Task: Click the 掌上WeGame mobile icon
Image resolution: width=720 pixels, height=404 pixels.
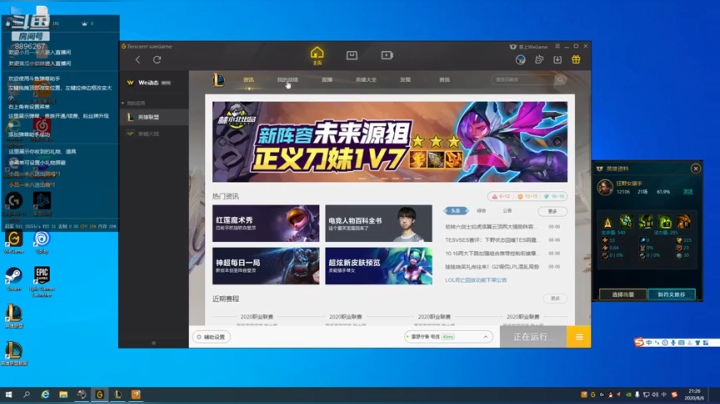Action: (529, 47)
